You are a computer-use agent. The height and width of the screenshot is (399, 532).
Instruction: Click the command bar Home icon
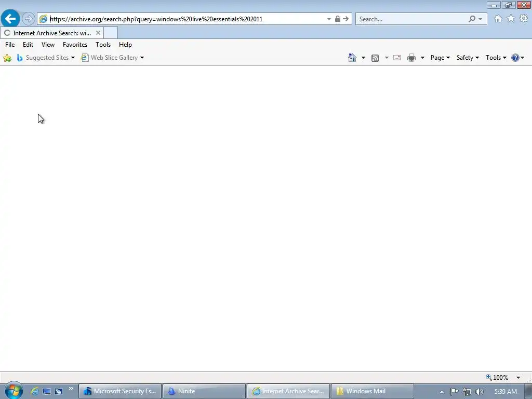click(352, 58)
